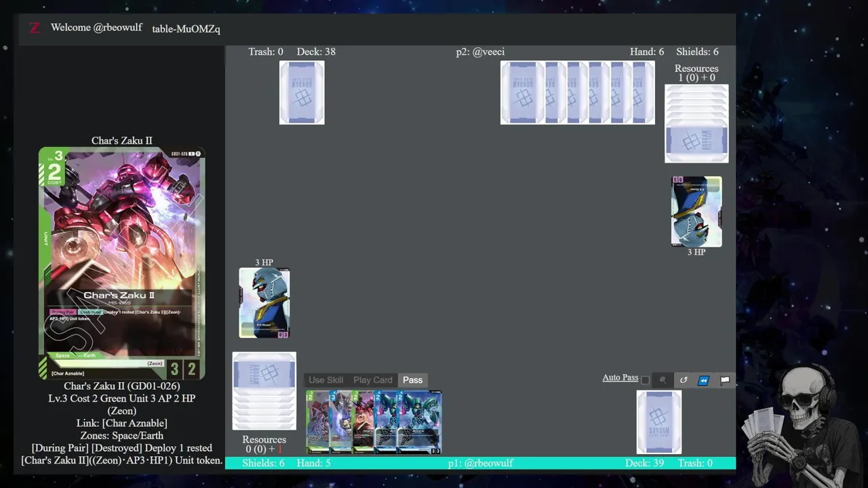Click opponent's Deck: 38 label
Screen dimensions: 868x488
[316, 52]
